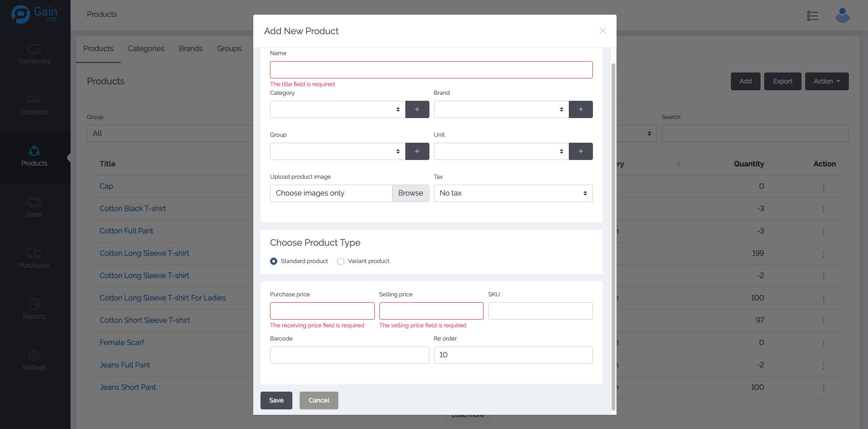This screenshot has width=868, height=429.
Task: Switch to the Brands tab
Action: [190, 48]
